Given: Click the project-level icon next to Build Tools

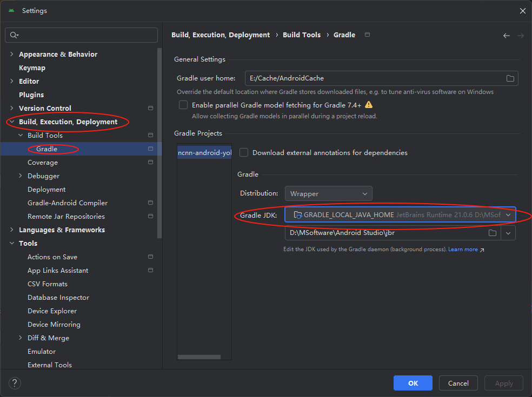Looking at the screenshot, I should [x=151, y=135].
